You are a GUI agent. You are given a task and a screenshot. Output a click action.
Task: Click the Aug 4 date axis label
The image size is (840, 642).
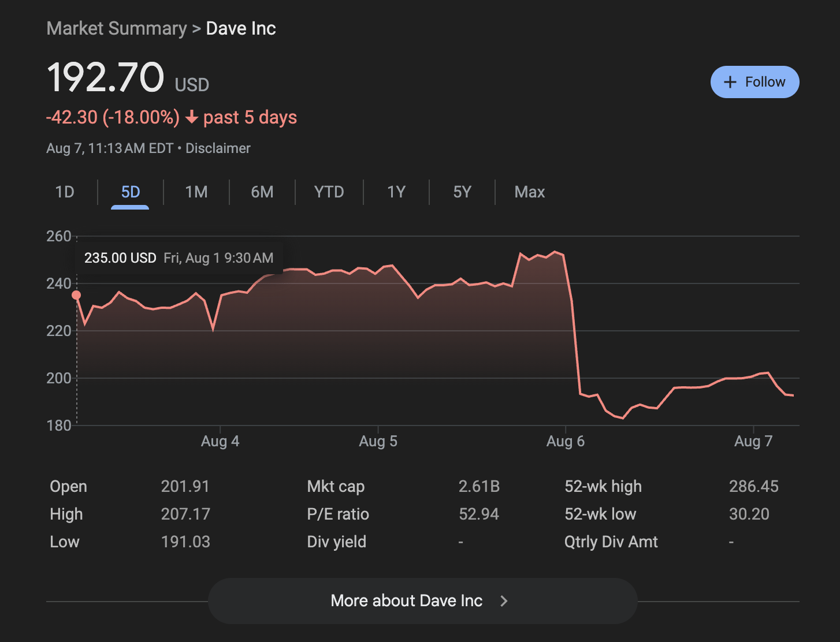click(220, 442)
